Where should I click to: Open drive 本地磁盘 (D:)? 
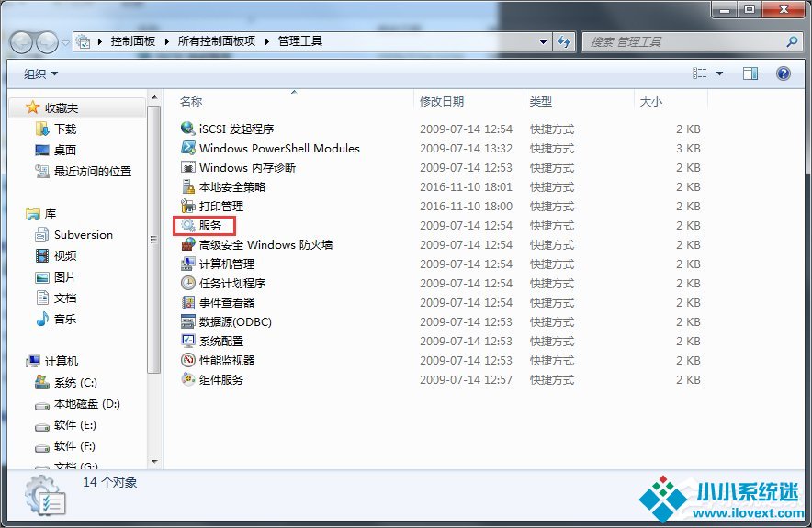[x=87, y=404]
